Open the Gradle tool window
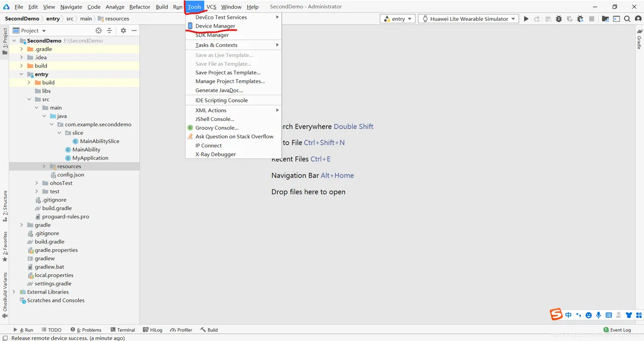Viewport: 644px width, 341px height. (639, 39)
